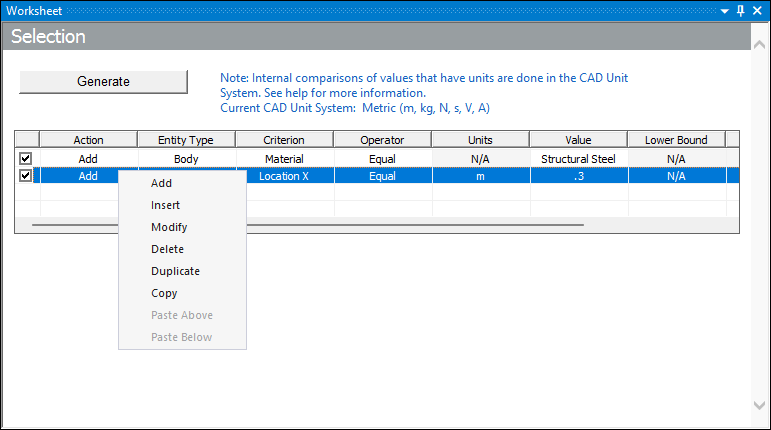Delete the row via context menu
Screen dimensions: 771x430
tap(167, 249)
